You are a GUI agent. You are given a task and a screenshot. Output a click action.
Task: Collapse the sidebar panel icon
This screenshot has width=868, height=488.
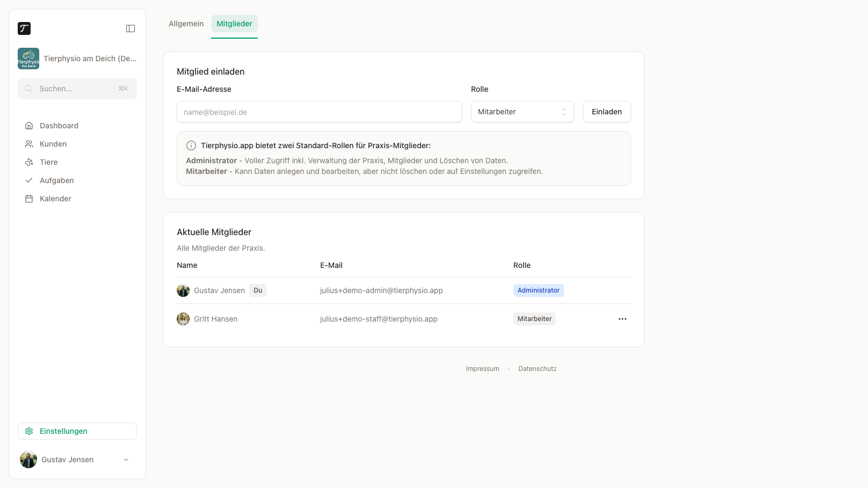[x=131, y=28]
